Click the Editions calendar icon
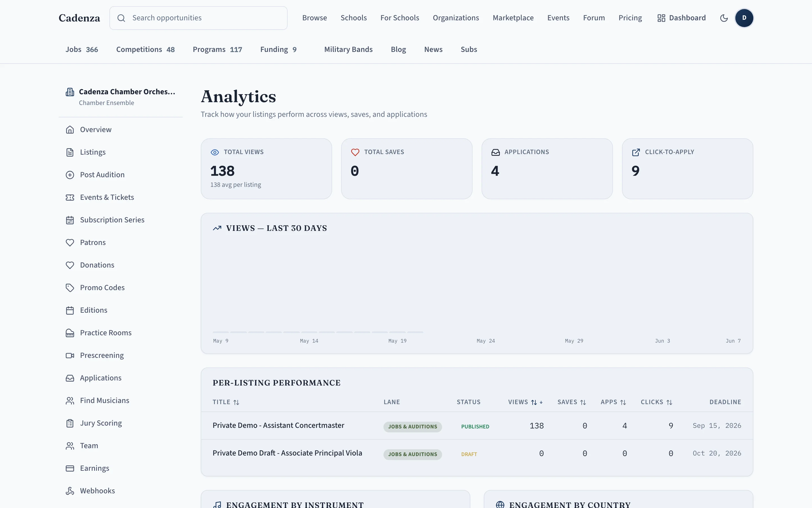812x508 pixels. pyautogui.click(x=70, y=310)
